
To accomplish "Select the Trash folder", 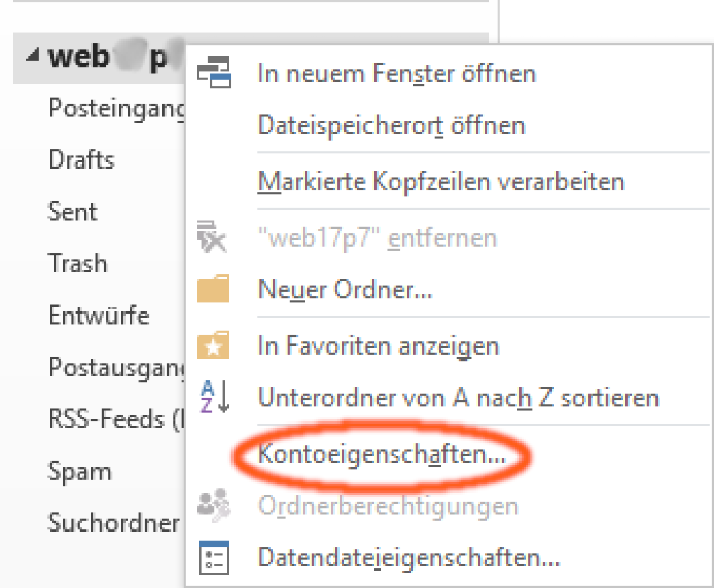I will [x=77, y=263].
